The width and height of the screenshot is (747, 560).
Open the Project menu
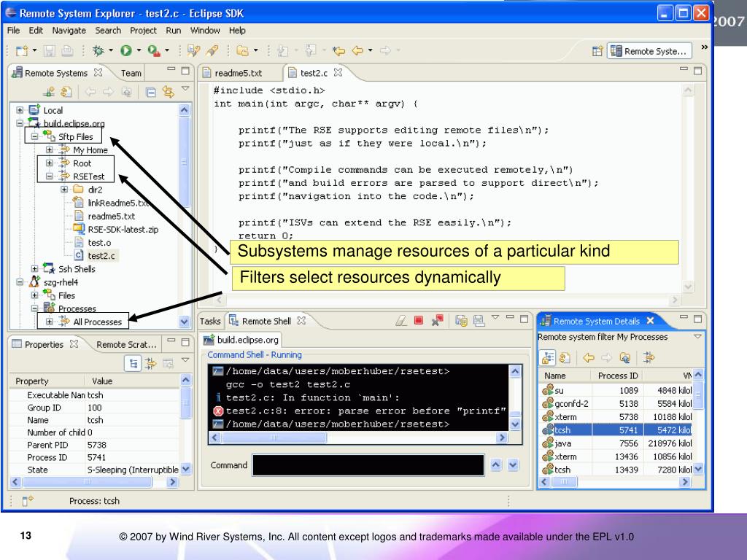[143, 31]
